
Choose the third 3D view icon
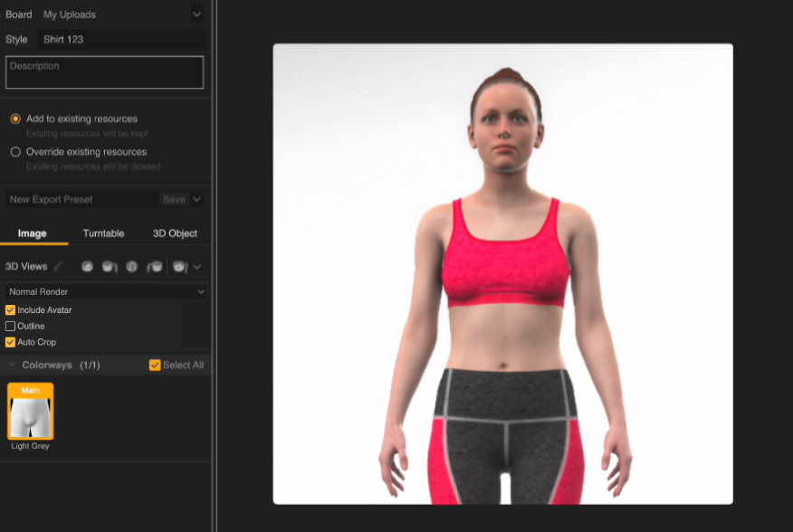click(x=131, y=267)
